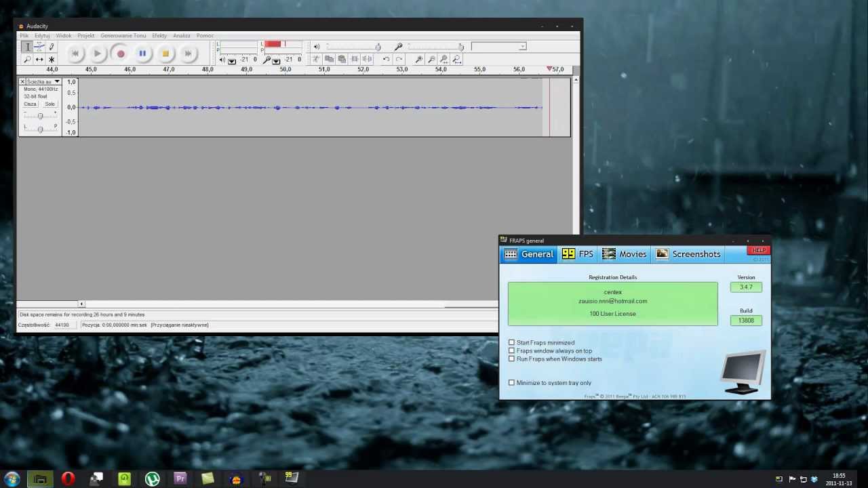Activate the Multi-tool asterisk
Viewport: 868px width, 488px height.
tap(52, 60)
